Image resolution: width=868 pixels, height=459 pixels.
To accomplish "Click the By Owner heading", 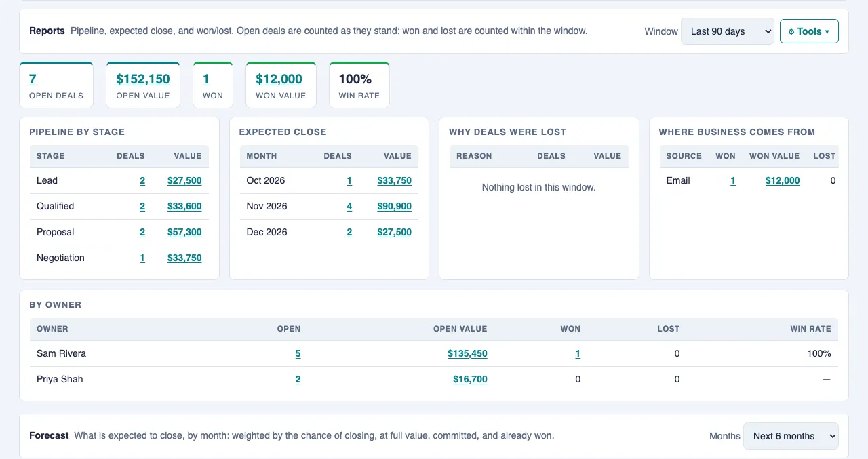I will (x=55, y=304).
